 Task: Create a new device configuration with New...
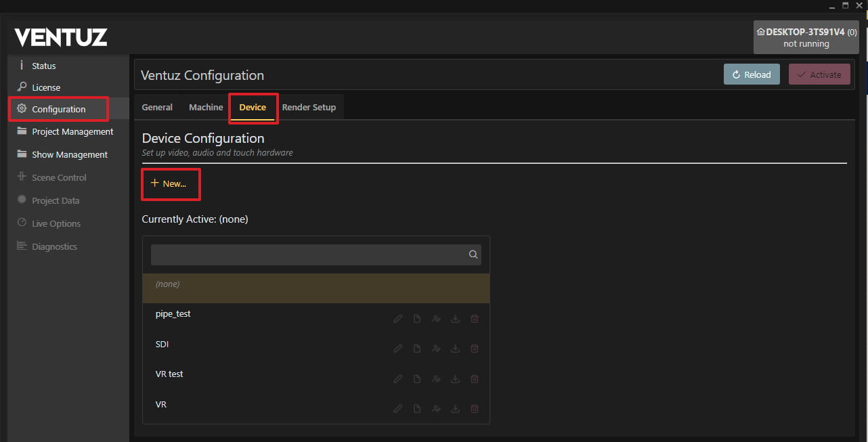[169, 184]
